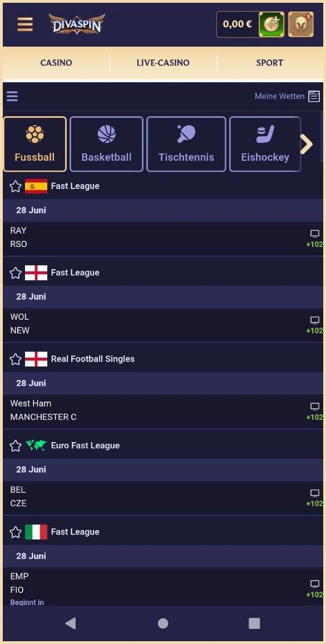
Task: Open deposit via the coin plus icon
Action: click(271, 24)
